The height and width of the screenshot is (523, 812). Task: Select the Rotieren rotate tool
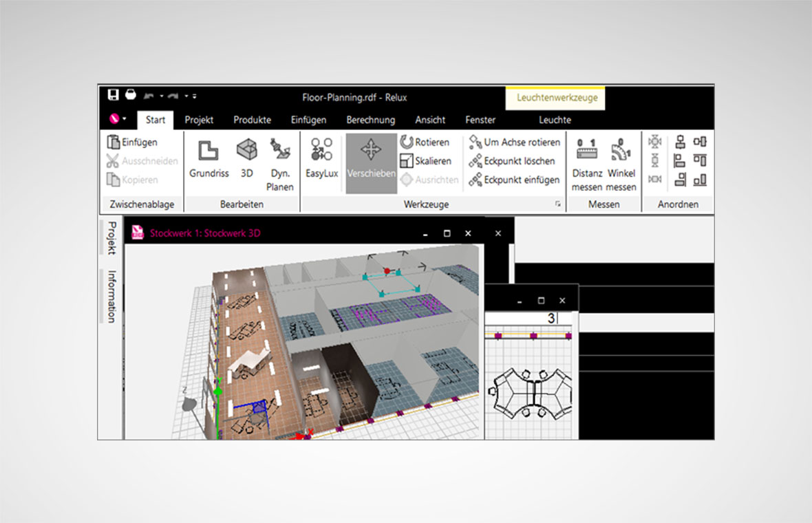[x=425, y=142]
